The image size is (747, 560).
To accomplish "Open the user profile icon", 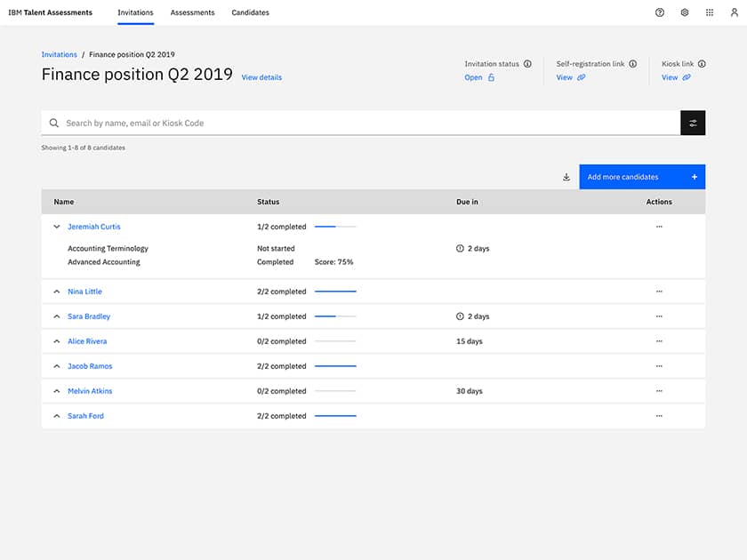I will coord(734,12).
